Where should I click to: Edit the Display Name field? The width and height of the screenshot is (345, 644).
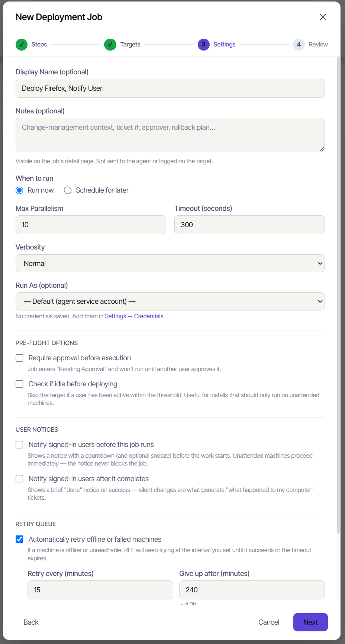tap(170, 88)
